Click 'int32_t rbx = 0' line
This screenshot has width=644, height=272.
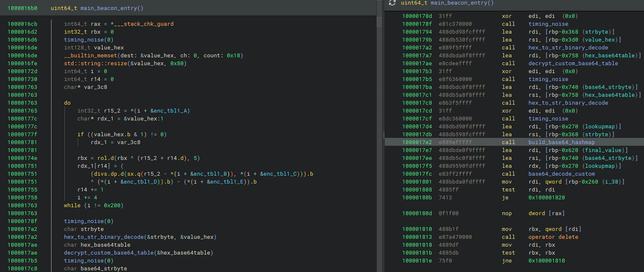(89, 32)
